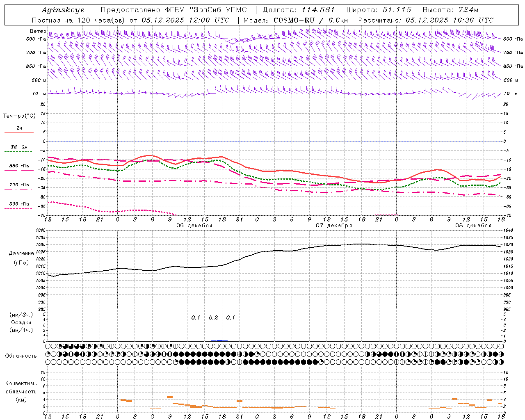Click the '0.2' precipitation value

(x=213, y=317)
